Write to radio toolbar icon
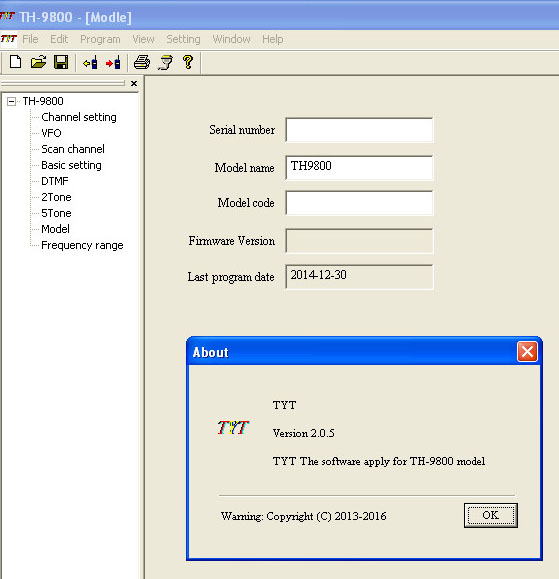 click(113, 62)
